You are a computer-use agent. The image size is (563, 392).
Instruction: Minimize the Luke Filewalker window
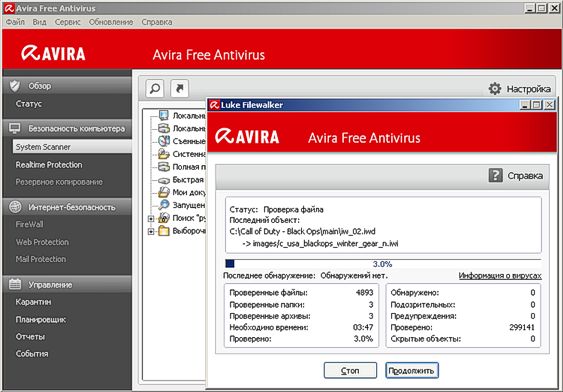pyautogui.click(x=525, y=105)
